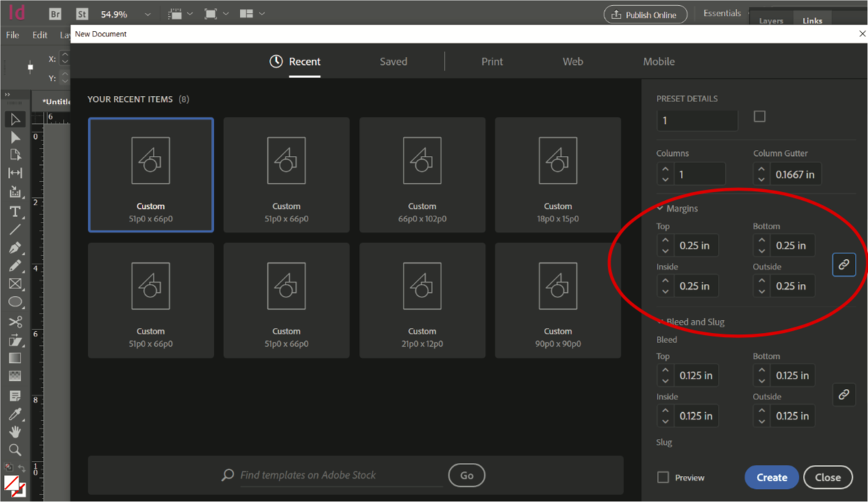
Task: Toggle the margins chain link icon
Action: click(x=843, y=264)
